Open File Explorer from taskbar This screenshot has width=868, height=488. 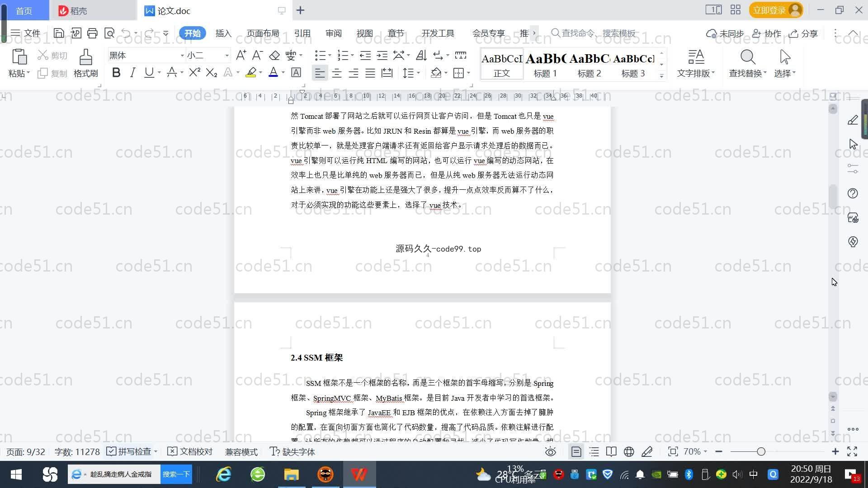pos(292,474)
